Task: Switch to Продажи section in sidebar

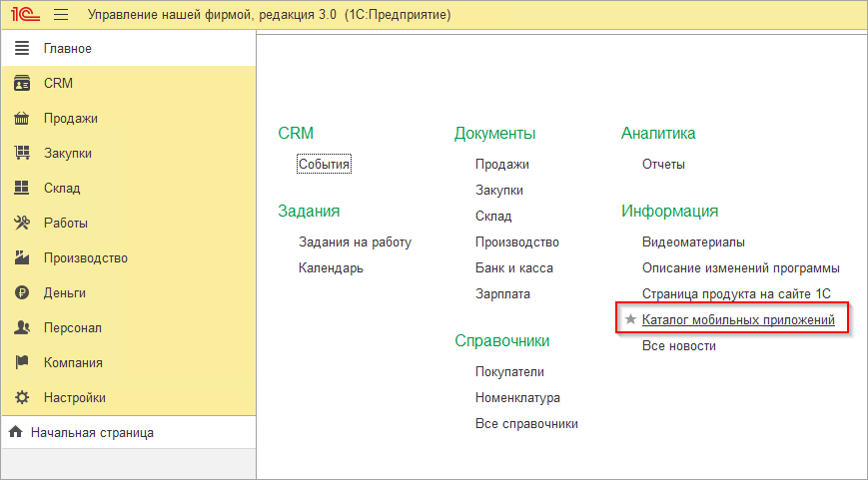Action: (x=129, y=119)
